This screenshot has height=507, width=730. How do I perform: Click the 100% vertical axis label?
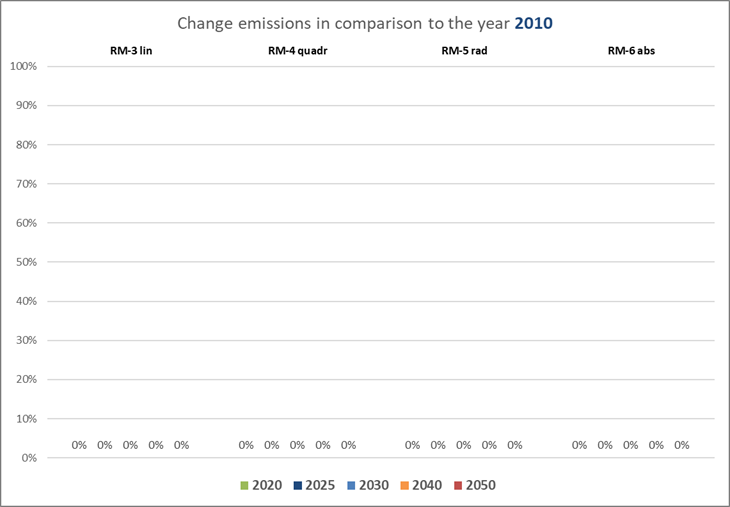click(x=23, y=66)
